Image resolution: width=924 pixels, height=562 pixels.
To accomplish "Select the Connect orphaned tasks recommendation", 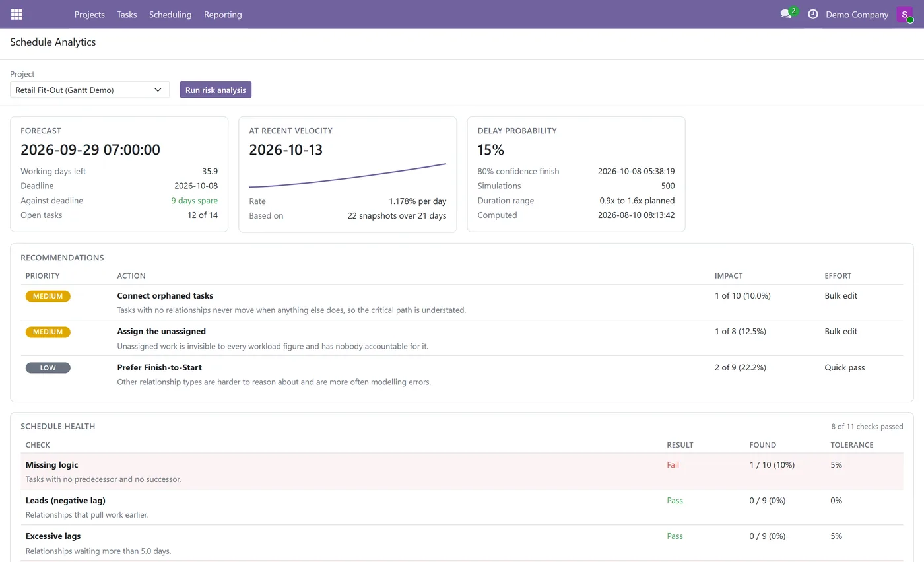I will coord(165,296).
